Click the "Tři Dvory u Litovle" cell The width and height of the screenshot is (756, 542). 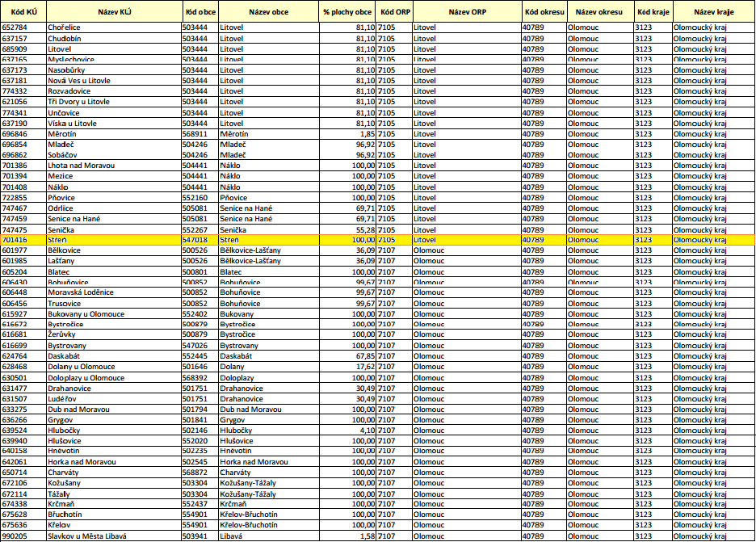tap(114, 102)
